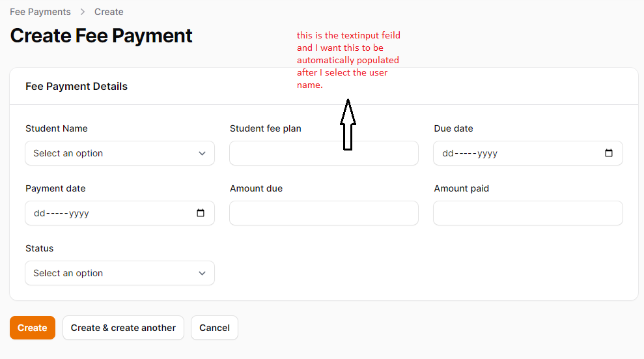Click the Create breadcrumb item
Image resolution: width=644 pixels, height=359 pixels.
109,12
